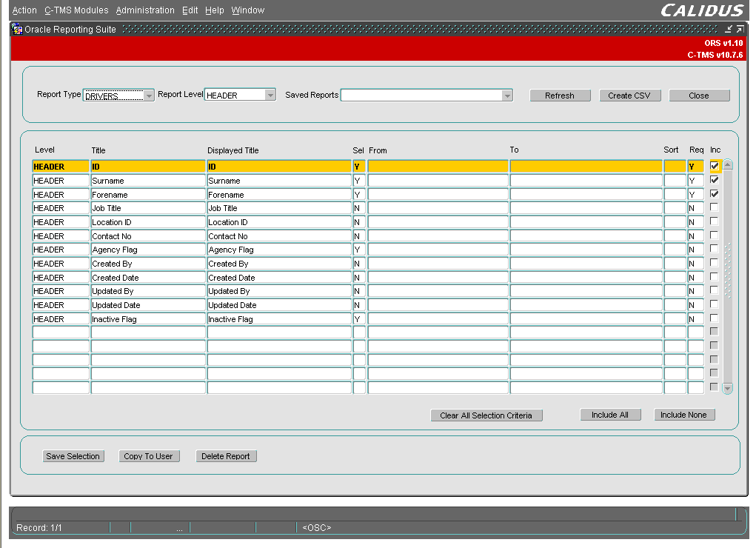
Task: Toggle Inc checkbox for Surname row
Action: (x=715, y=180)
